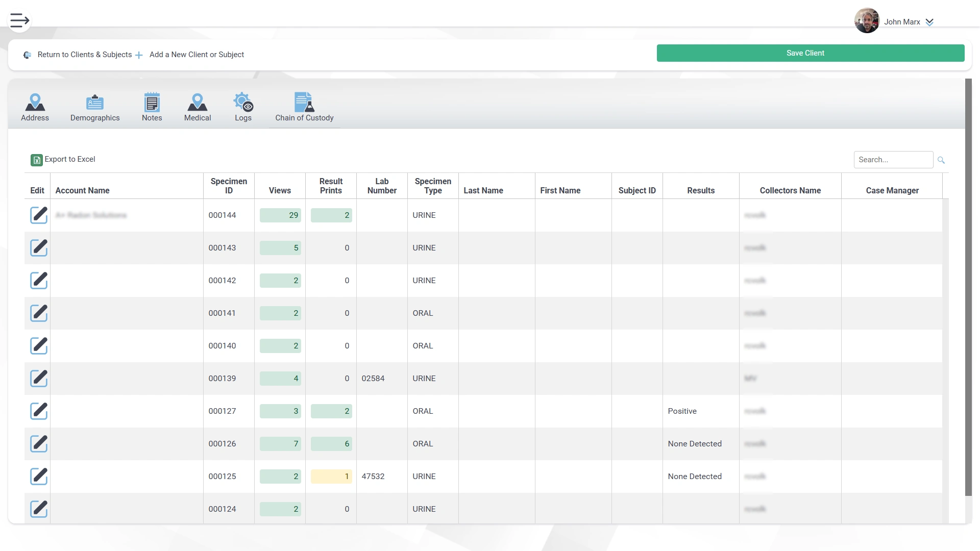Click the page vertical scrollbar
The image size is (980, 551).
(x=968, y=287)
